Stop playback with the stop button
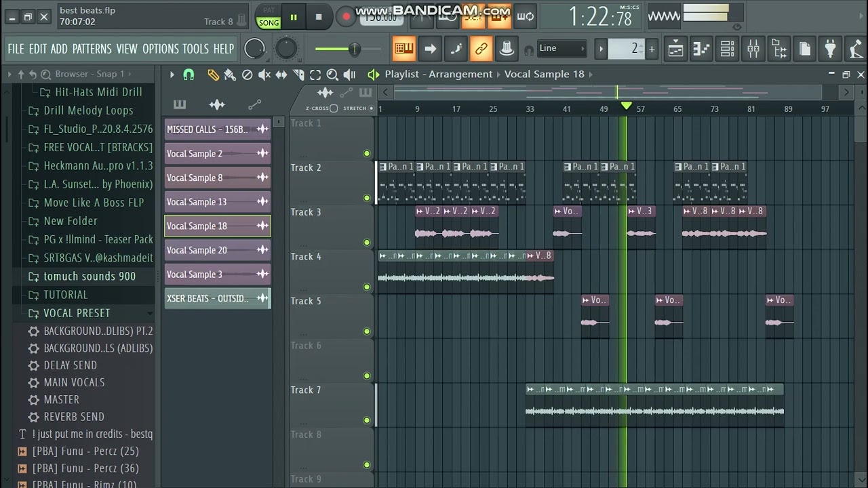Image resolution: width=868 pixels, height=488 pixels. click(319, 18)
